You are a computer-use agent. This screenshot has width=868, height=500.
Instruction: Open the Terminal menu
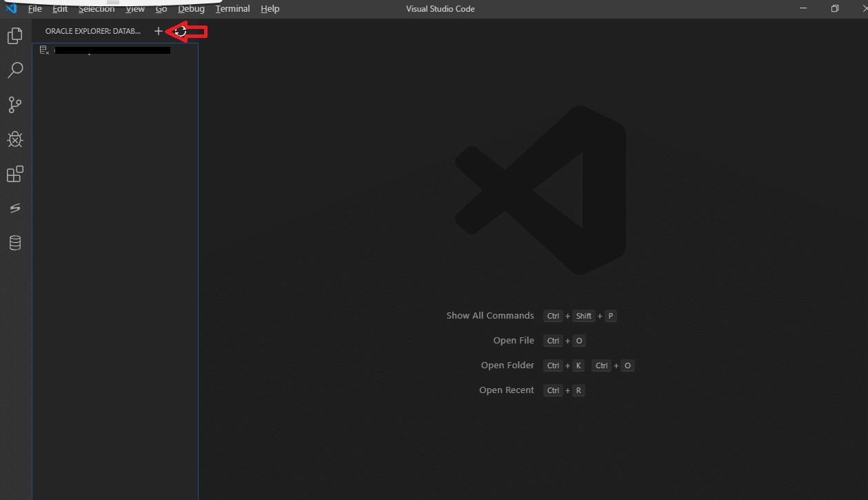point(232,8)
